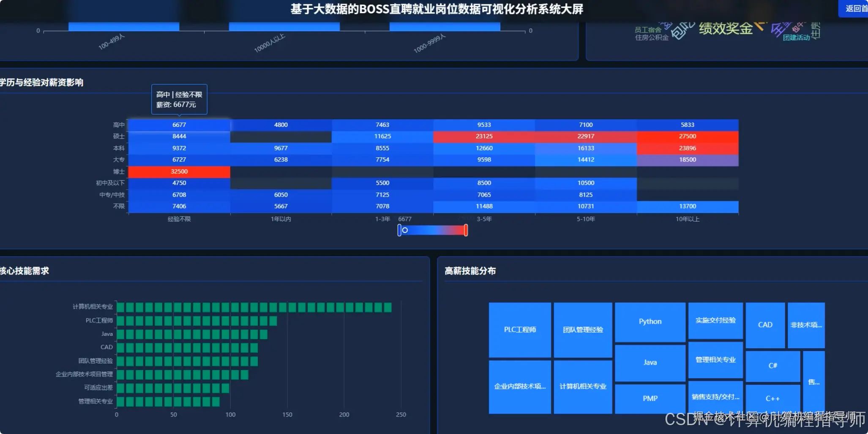
Task: Select the 计算机相关专业 block in the treemap
Action: point(583,387)
